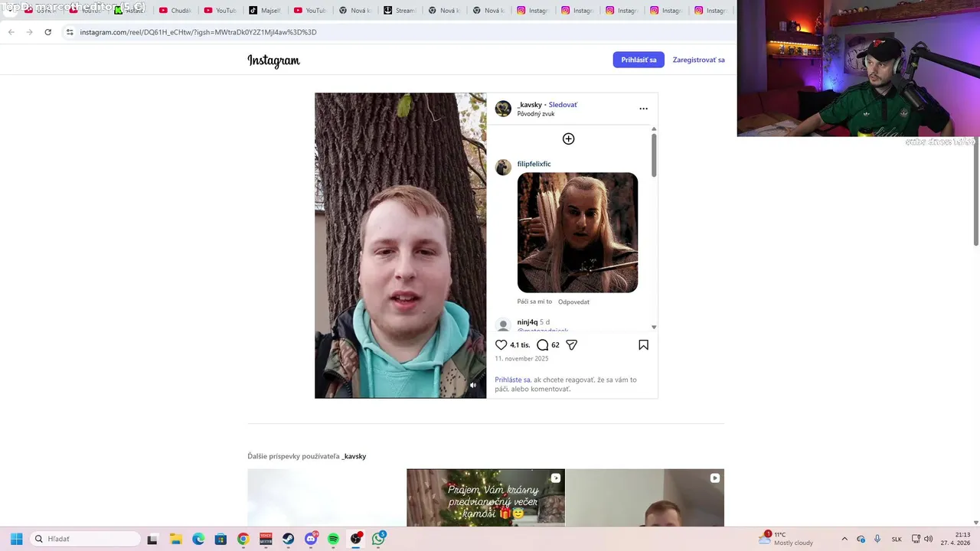The image size is (980, 551).
Task: Open the GIF in filipfelixfic's comment
Action: coord(577,233)
